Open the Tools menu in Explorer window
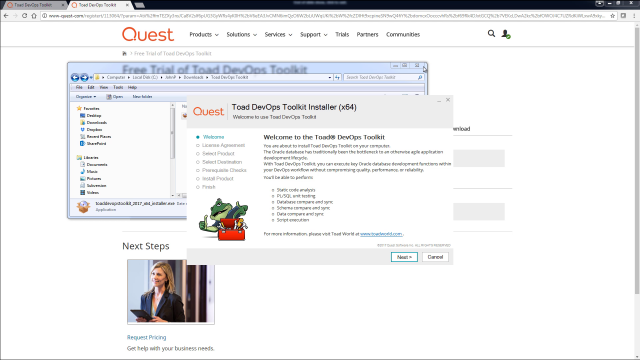Image resolution: width=640 pixels, height=360 pixels. (118, 87)
